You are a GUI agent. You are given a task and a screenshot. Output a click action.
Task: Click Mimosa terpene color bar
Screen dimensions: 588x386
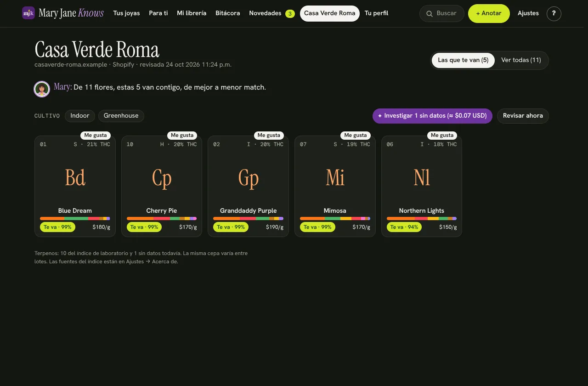click(335, 219)
